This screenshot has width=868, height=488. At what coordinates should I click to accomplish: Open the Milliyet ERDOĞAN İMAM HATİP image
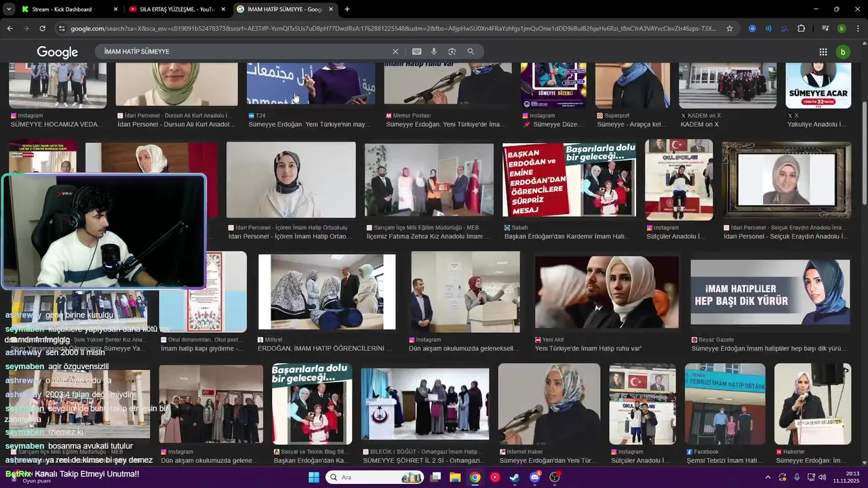pyautogui.click(x=327, y=292)
